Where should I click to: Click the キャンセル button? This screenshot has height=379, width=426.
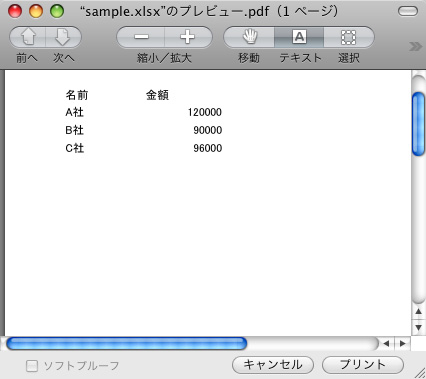pos(273,365)
